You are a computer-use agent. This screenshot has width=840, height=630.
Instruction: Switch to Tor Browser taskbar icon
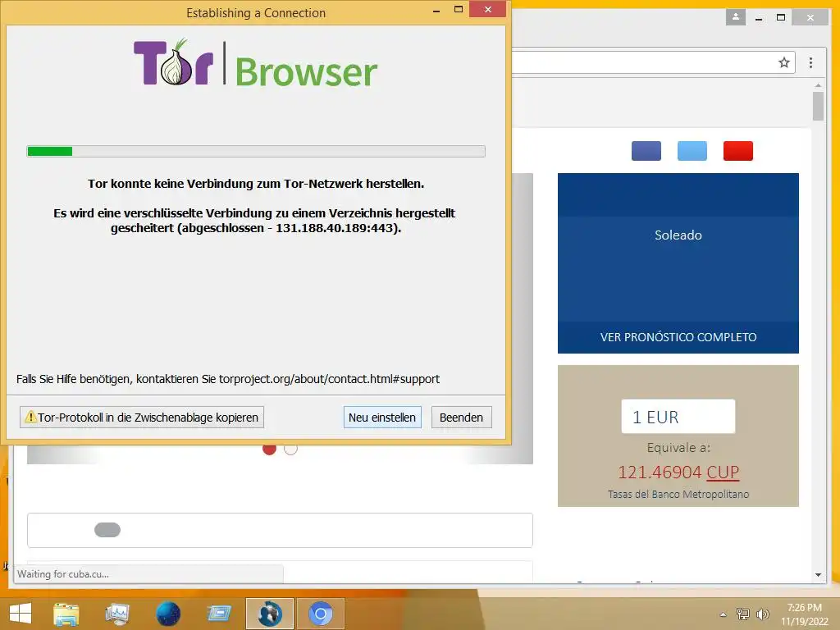(269, 614)
